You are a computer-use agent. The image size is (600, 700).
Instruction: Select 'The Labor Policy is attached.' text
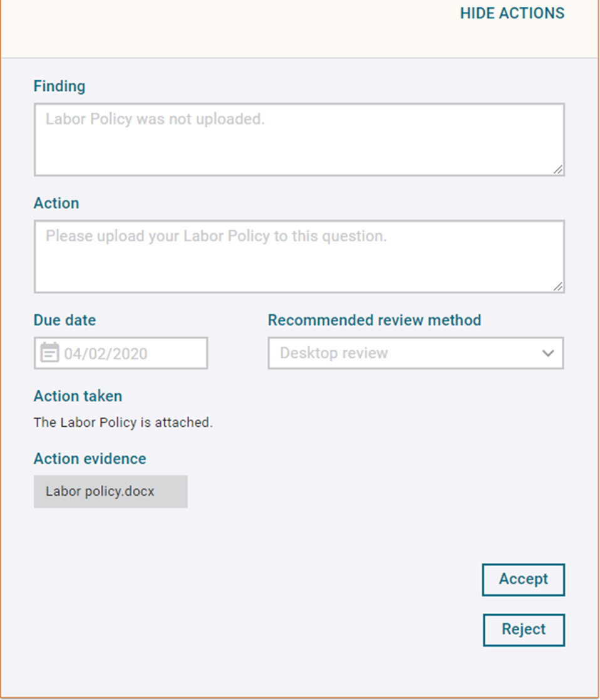123,422
